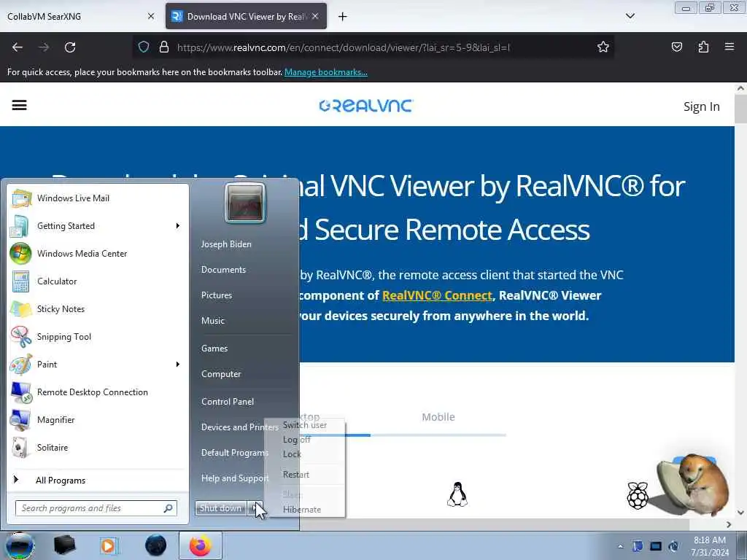Click the page vertical scrollbar thumb
747x560 pixels.
point(740,109)
